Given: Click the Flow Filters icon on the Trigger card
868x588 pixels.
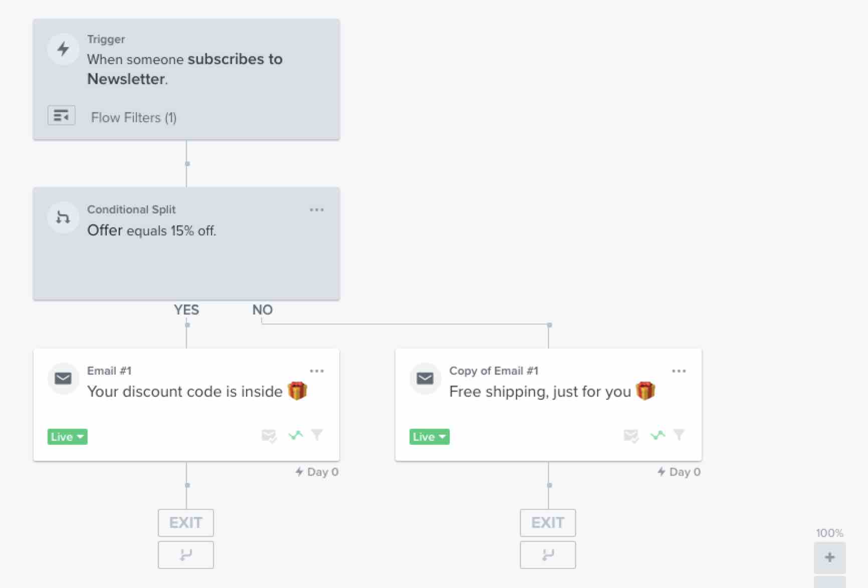Looking at the screenshot, I should (61, 115).
